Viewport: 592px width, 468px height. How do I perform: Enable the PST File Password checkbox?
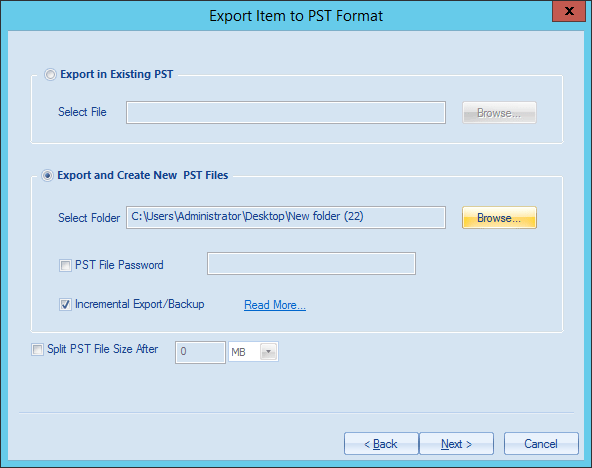[x=65, y=265]
